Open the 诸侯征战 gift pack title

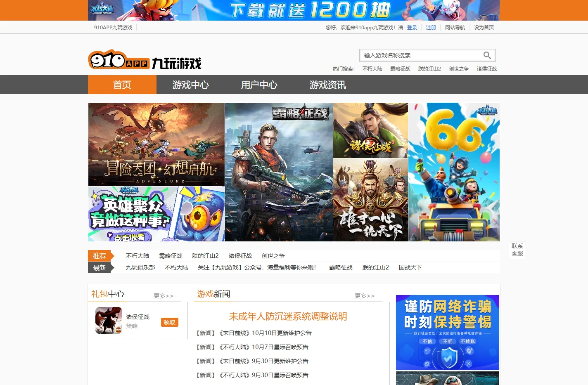tap(138, 317)
